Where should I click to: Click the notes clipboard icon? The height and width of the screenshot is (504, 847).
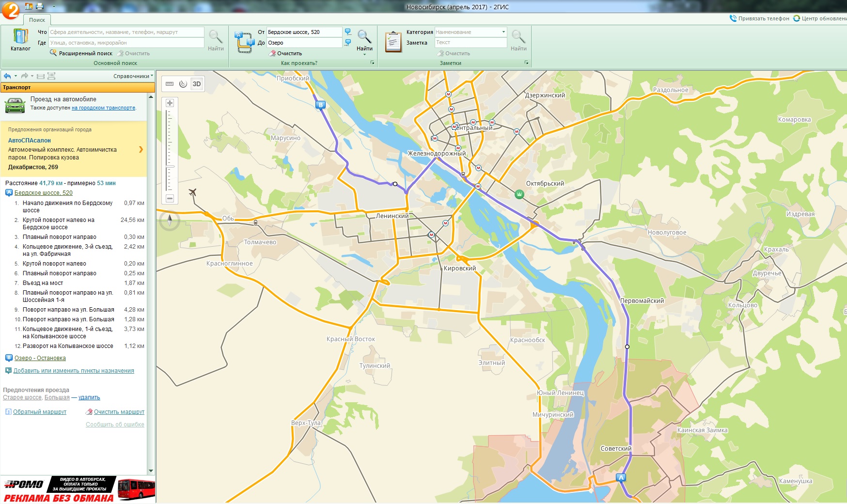click(393, 42)
